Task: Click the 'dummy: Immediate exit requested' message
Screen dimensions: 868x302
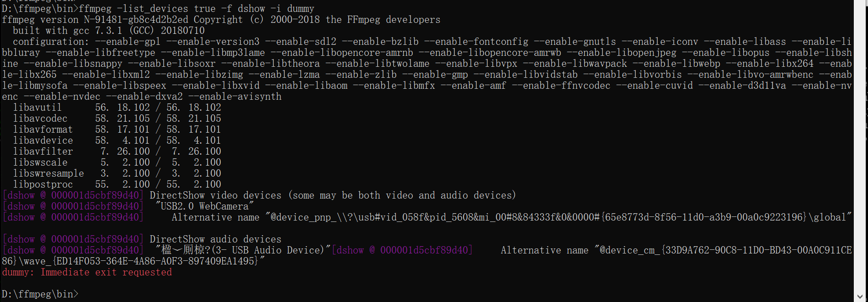Action: 87,272
